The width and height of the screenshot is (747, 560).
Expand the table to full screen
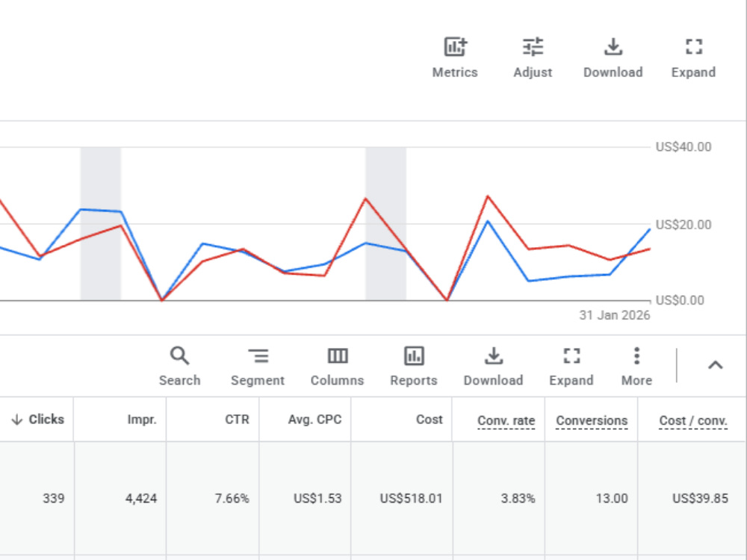[571, 366]
